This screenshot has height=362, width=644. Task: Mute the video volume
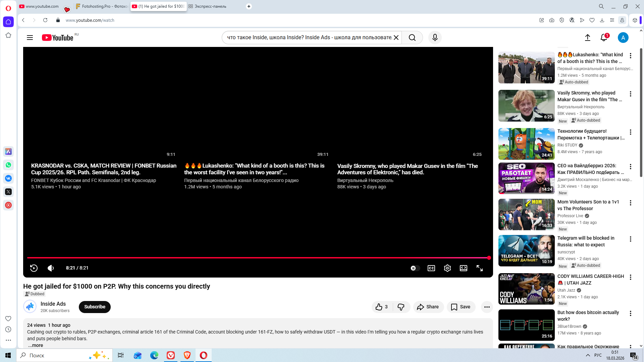pyautogui.click(x=51, y=268)
